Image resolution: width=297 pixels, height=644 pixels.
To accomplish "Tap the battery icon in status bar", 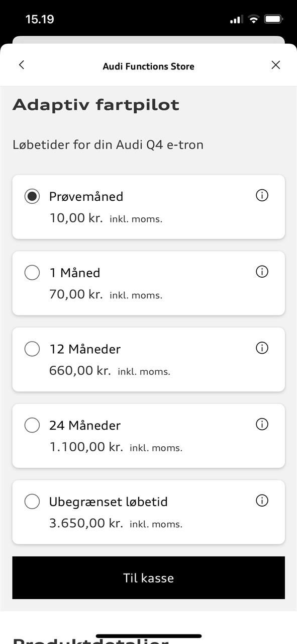I will [273, 19].
